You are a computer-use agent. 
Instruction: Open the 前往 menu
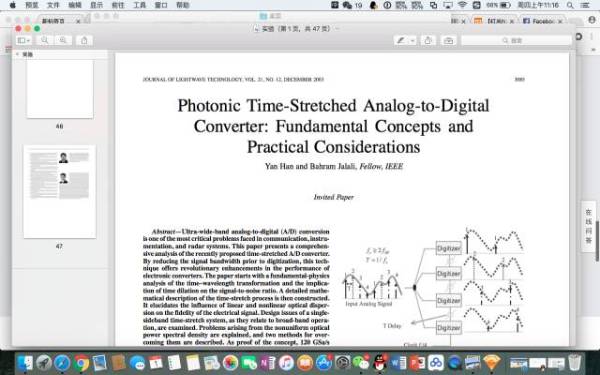[118, 5]
